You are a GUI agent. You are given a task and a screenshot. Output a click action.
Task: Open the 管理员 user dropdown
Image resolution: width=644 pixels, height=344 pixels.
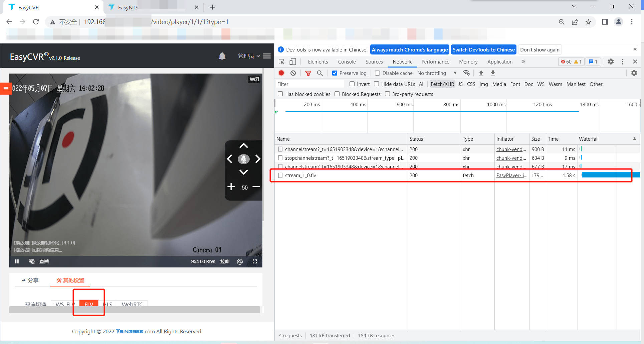(249, 56)
